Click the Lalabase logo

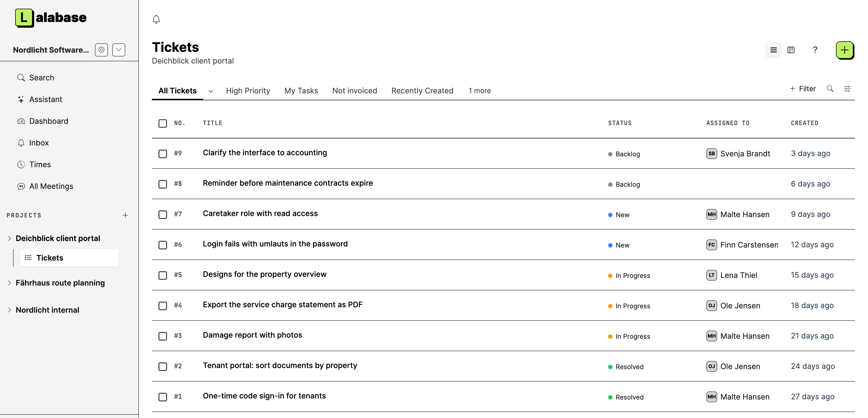pos(51,18)
